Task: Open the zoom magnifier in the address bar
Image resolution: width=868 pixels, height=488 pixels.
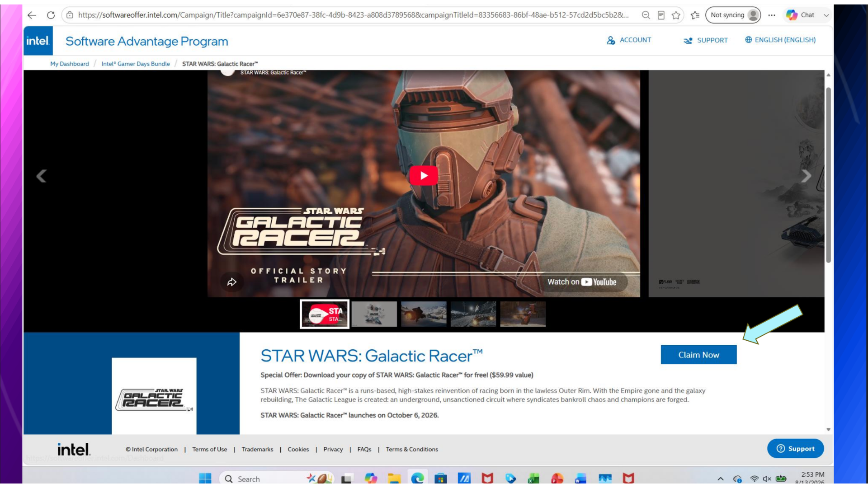Action: pos(646,15)
